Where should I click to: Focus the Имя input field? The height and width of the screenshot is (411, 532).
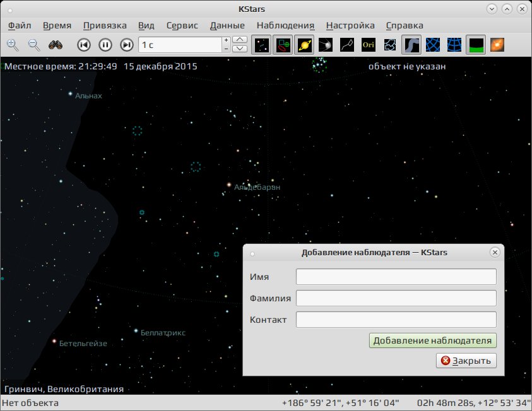(396, 277)
